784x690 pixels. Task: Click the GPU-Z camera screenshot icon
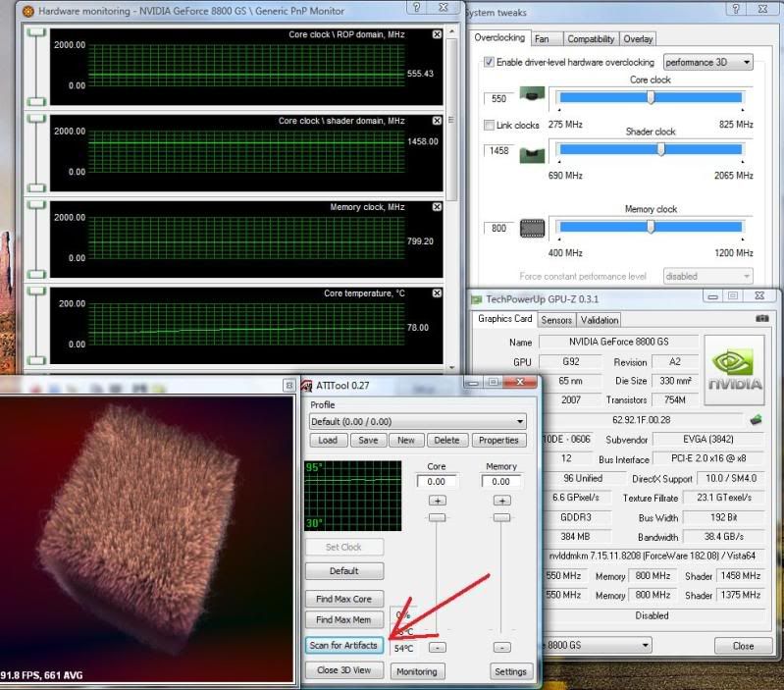[762, 319]
